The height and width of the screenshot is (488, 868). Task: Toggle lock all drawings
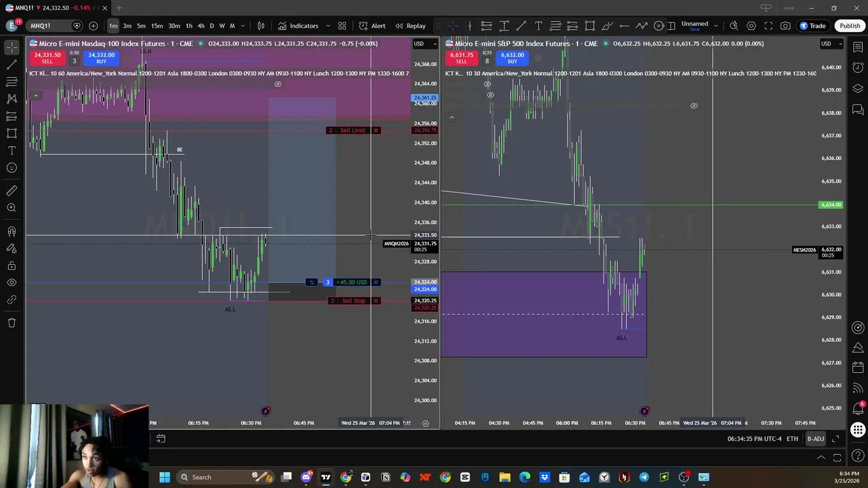coord(12,266)
